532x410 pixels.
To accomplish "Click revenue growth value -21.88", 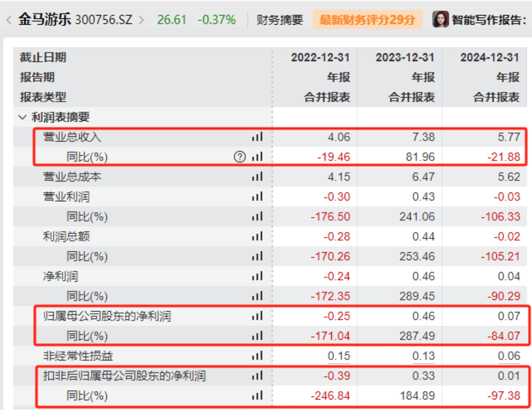I will point(504,157).
